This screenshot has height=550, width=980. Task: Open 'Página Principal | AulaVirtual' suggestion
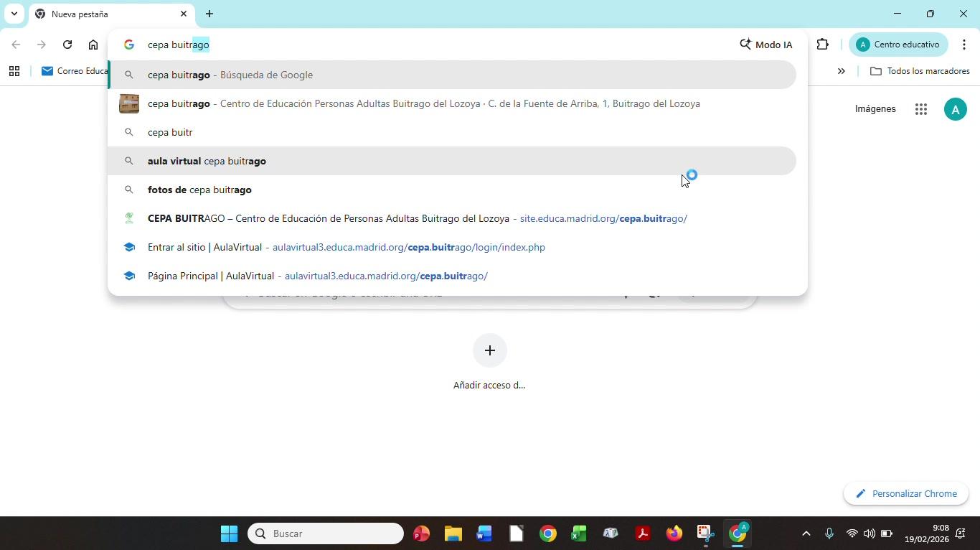pyautogui.click(x=452, y=276)
